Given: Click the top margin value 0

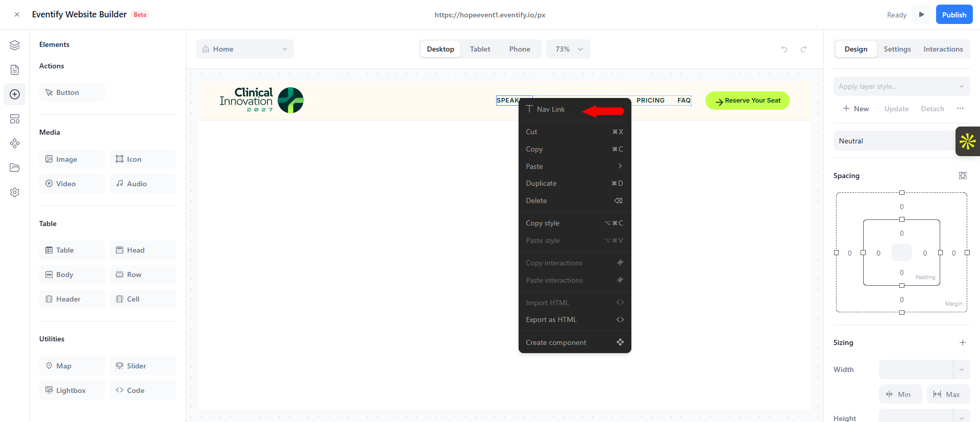Looking at the screenshot, I should (x=901, y=207).
